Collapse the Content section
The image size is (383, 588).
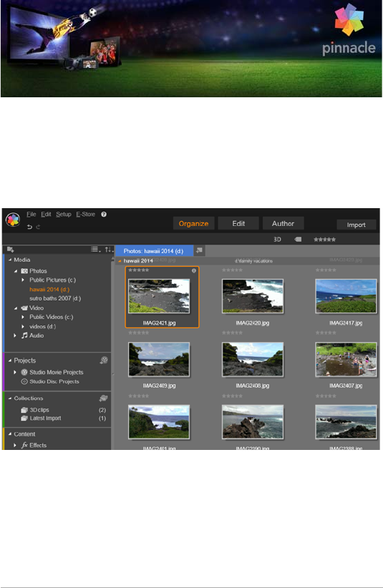[10, 434]
